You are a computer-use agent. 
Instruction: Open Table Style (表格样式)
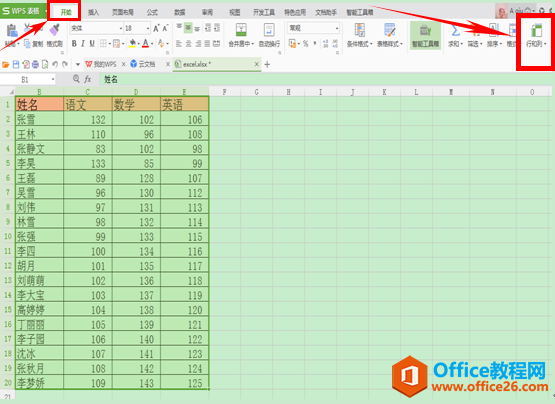click(389, 35)
